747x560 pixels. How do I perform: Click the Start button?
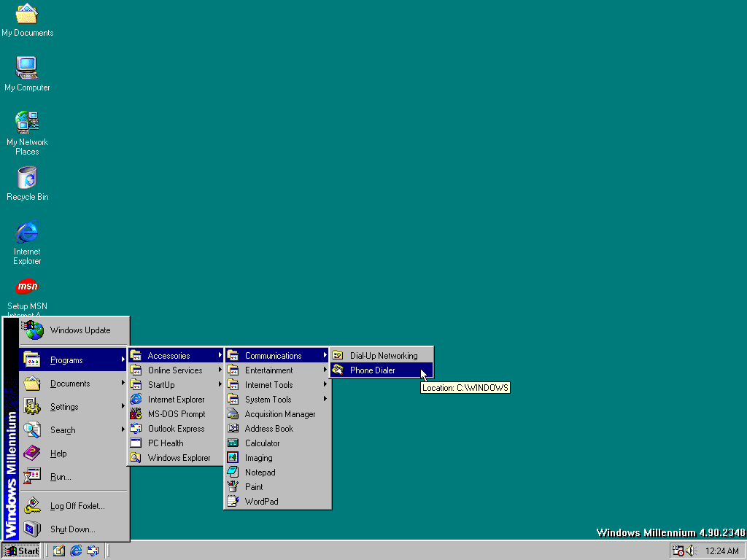21,551
